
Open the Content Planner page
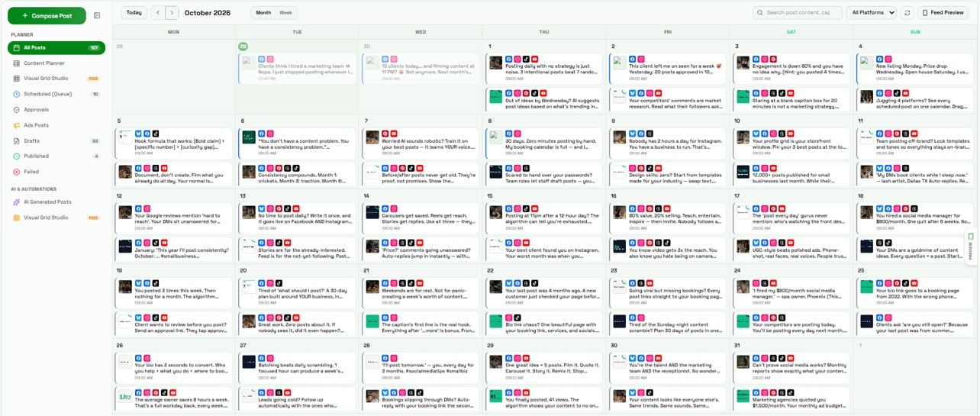pyautogui.click(x=56, y=63)
